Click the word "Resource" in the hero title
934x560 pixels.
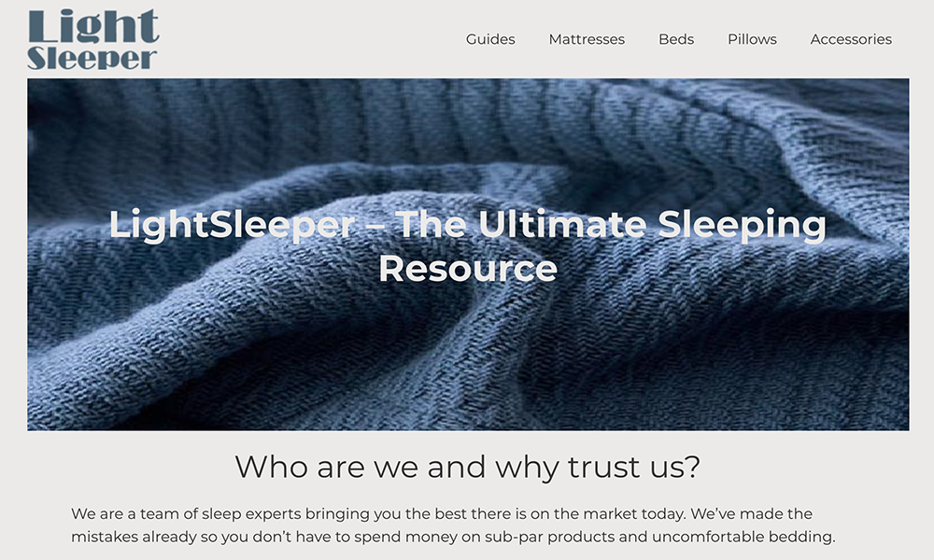[x=468, y=269]
